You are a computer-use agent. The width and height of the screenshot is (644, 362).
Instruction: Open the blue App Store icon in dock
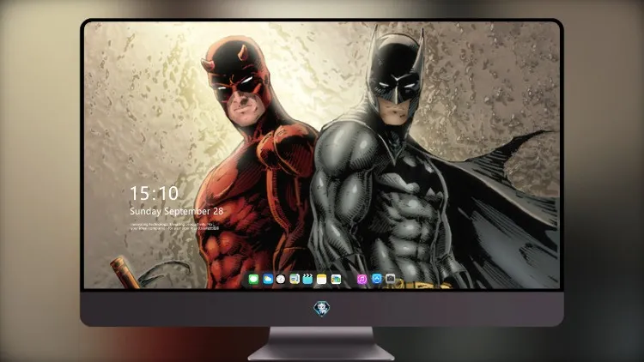coord(377,279)
